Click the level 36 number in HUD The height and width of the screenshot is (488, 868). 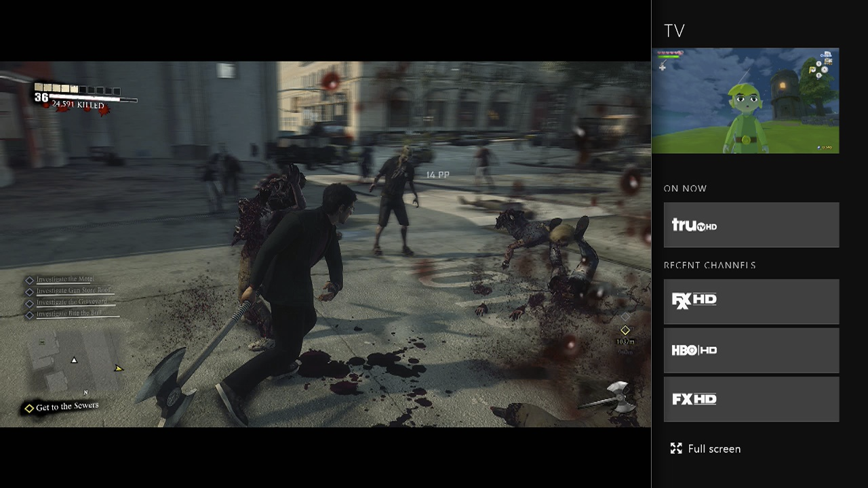tap(41, 98)
